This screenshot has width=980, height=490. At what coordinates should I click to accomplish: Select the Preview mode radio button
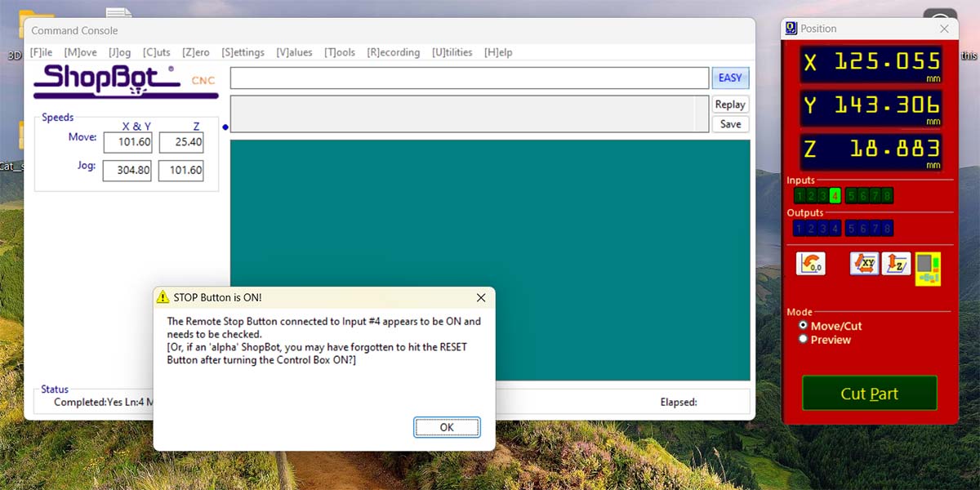804,339
